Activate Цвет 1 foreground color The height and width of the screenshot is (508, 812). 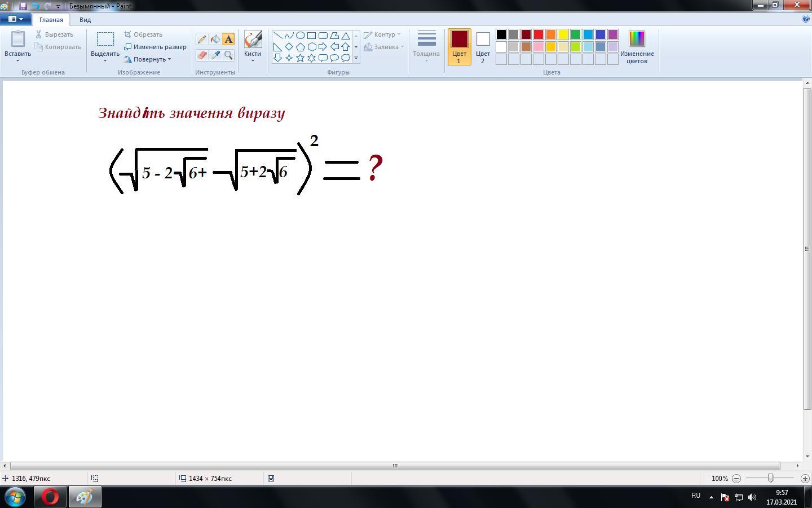click(x=459, y=47)
